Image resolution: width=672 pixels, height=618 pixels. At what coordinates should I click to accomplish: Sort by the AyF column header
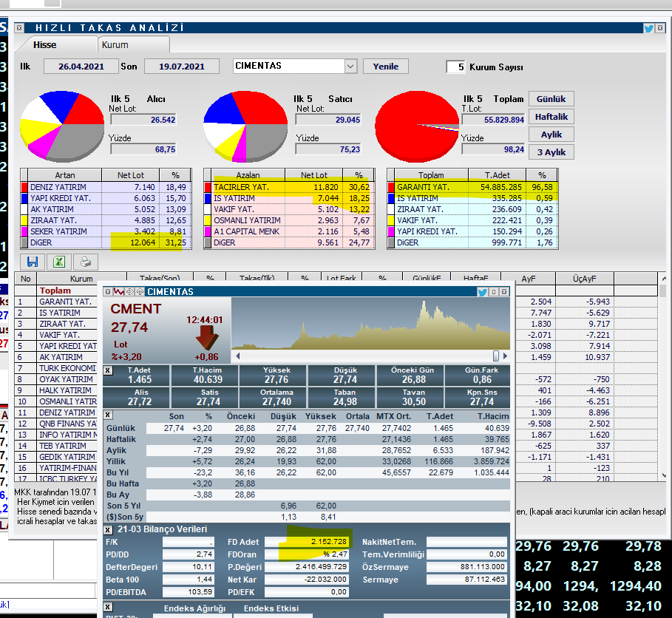point(529,279)
